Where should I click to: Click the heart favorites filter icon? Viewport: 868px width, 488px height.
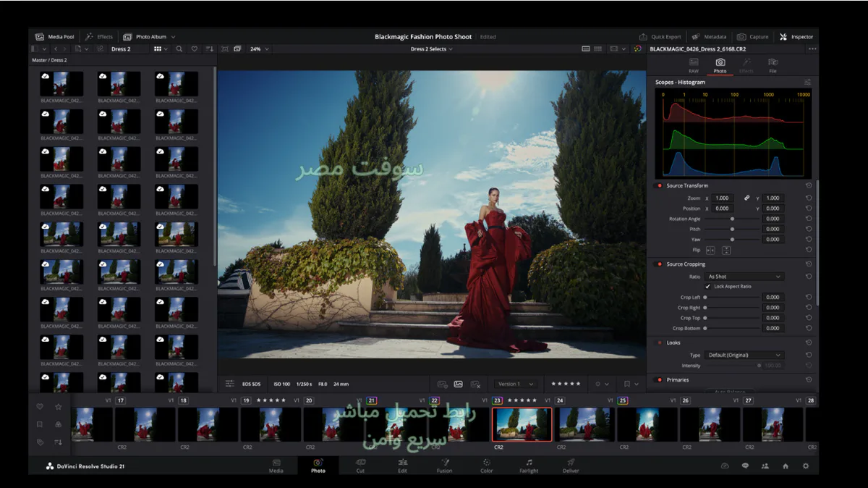[x=194, y=49]
